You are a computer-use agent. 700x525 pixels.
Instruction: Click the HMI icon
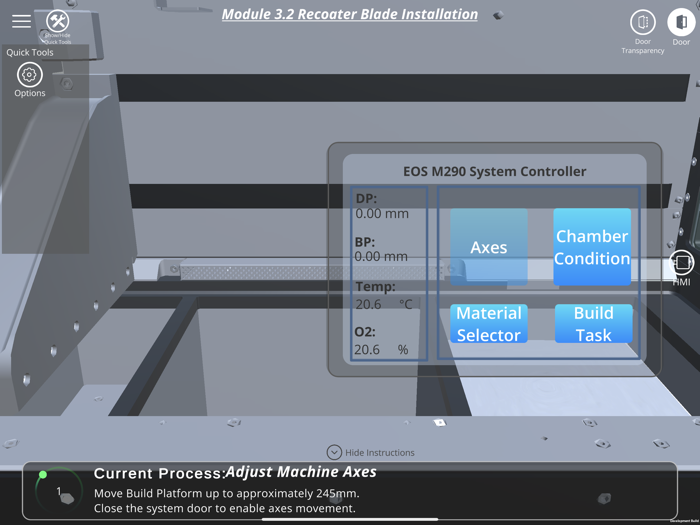pyautogui.click(x=681, y=262)
